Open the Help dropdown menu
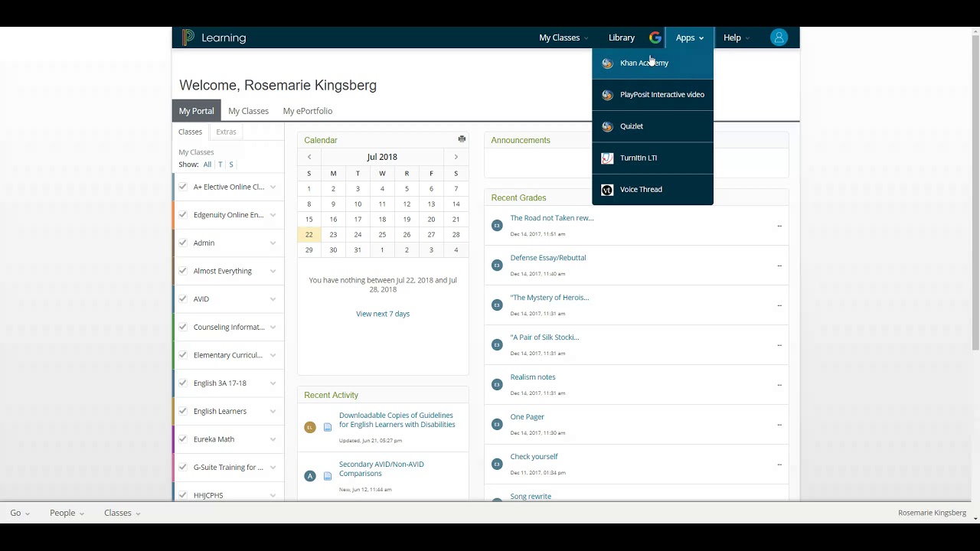 tap(736, 37)
